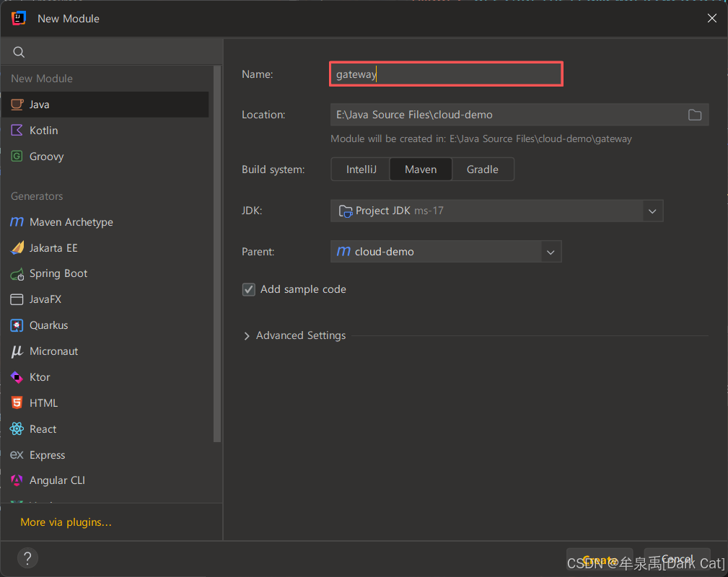Select the Express generator
728x577 pixels.
105,455
